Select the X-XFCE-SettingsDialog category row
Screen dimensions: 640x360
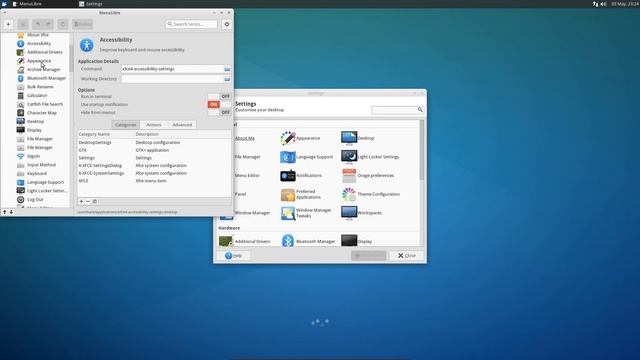point(154,165)
